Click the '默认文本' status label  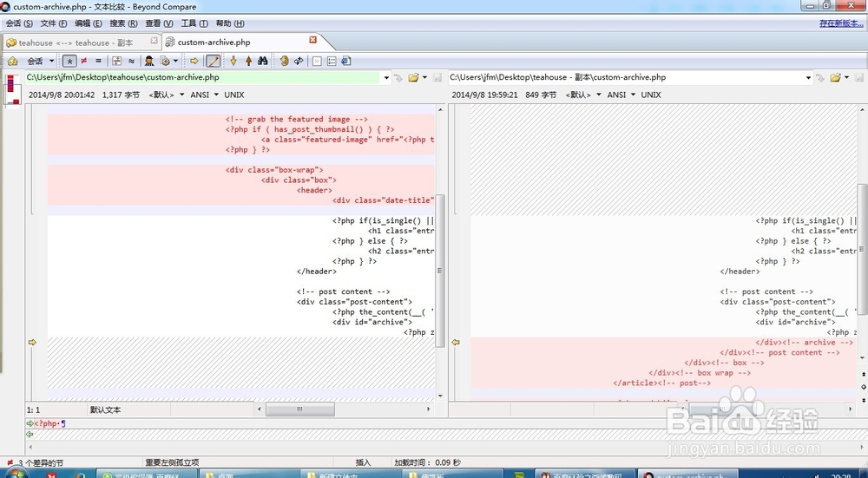pos(105,410)
